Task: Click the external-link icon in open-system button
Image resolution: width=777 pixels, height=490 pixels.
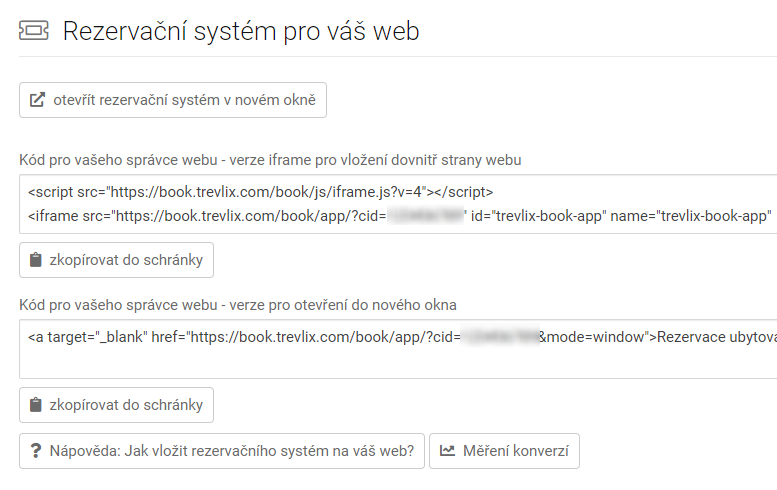Action: coord(37,100)
